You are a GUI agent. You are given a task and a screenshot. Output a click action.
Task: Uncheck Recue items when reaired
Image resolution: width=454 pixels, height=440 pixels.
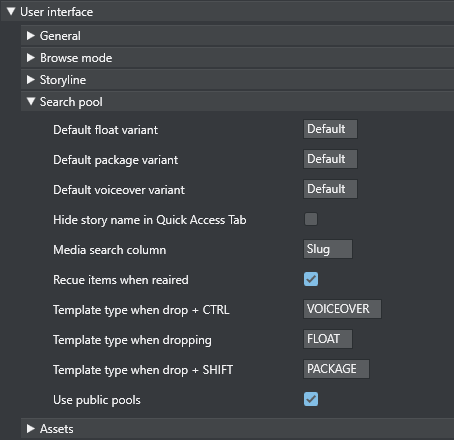click(311, 279)
